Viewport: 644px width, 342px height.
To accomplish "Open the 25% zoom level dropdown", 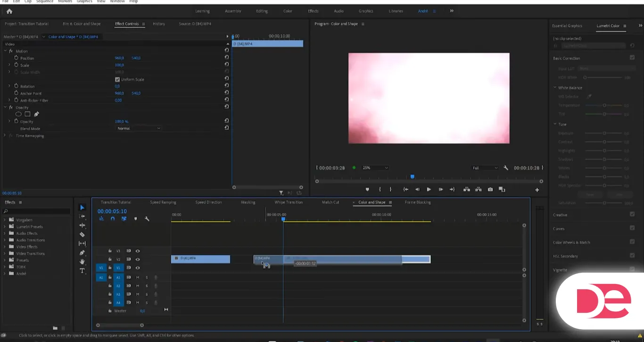I will pyautogui.click(x=375, y=168).
